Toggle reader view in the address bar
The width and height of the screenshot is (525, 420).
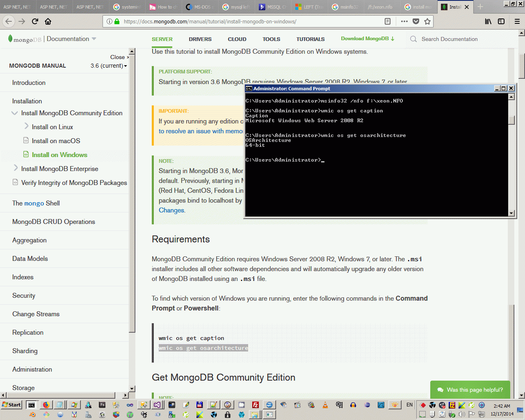[388, 21]
